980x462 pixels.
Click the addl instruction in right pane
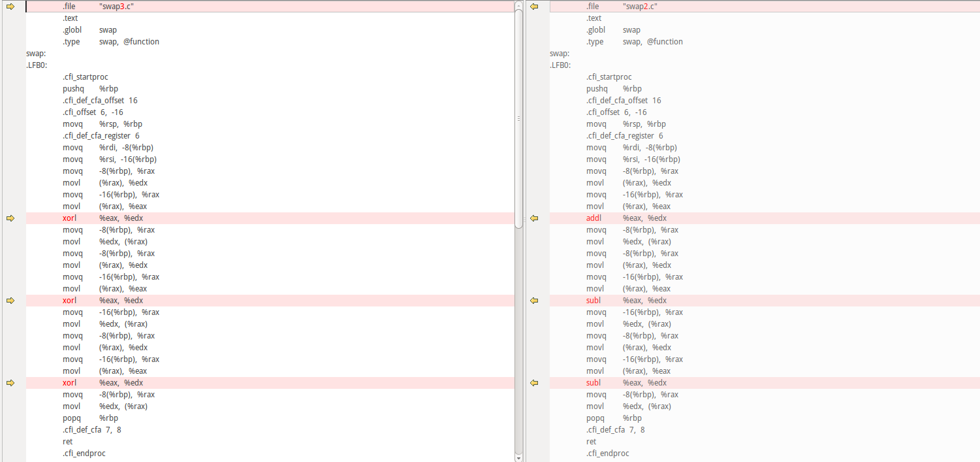pyautogui.click(x=593, y=218)
